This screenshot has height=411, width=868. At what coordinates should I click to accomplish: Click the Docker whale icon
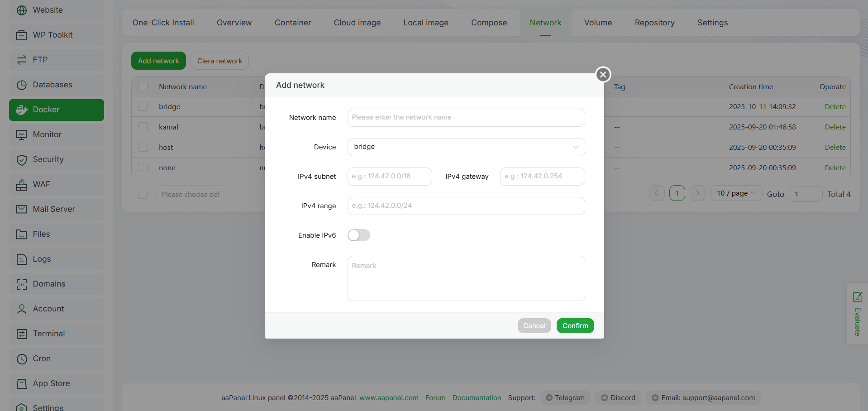[x=22, y=110]
